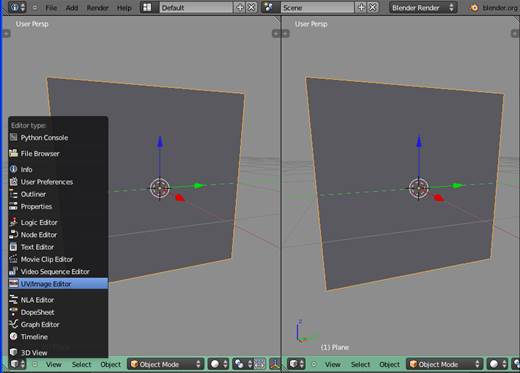This screenshot has width=520, height=373.
Task: Click green Y-axis arrow in left viewport
Action: point(199,186)
